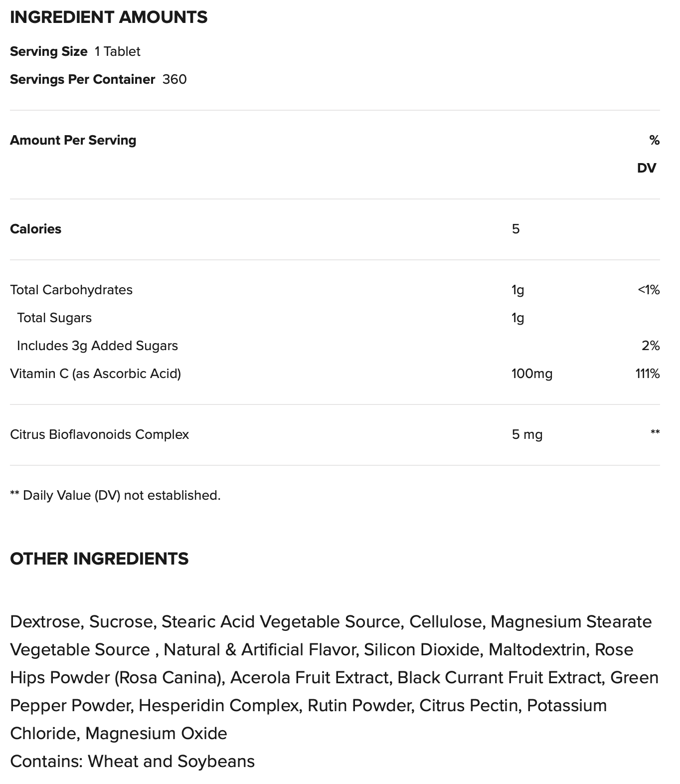Viewport: 680px width, 784px height.
Task: Click the Calories row label
Action: [35, 229]
